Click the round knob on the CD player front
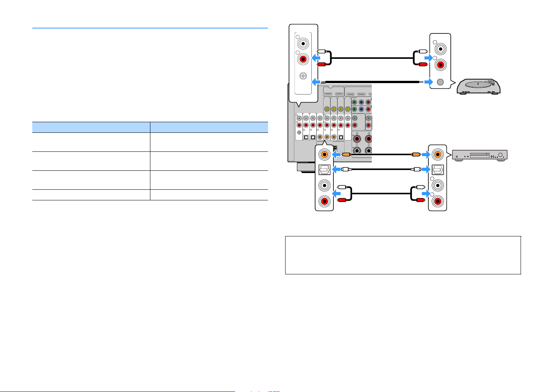The height and width of the screenshot is (392, 554). point(501,155)
